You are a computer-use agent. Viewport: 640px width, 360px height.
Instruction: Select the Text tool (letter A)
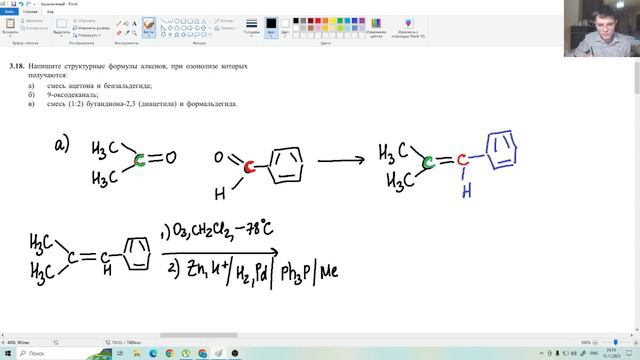click(134, 24)
